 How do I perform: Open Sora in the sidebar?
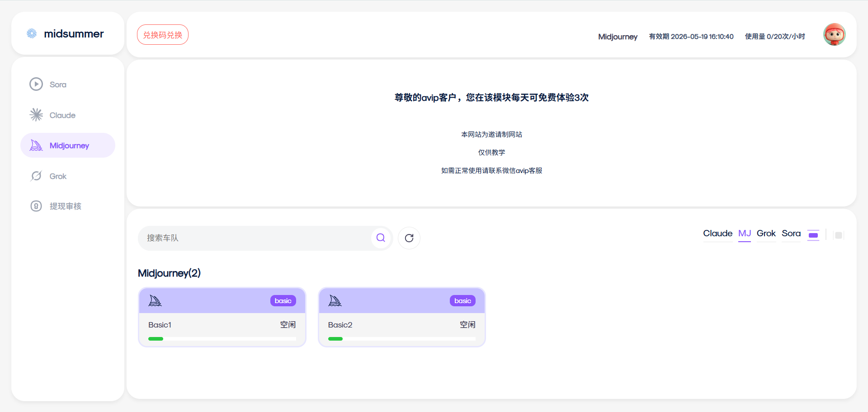(x=68, y=84)
